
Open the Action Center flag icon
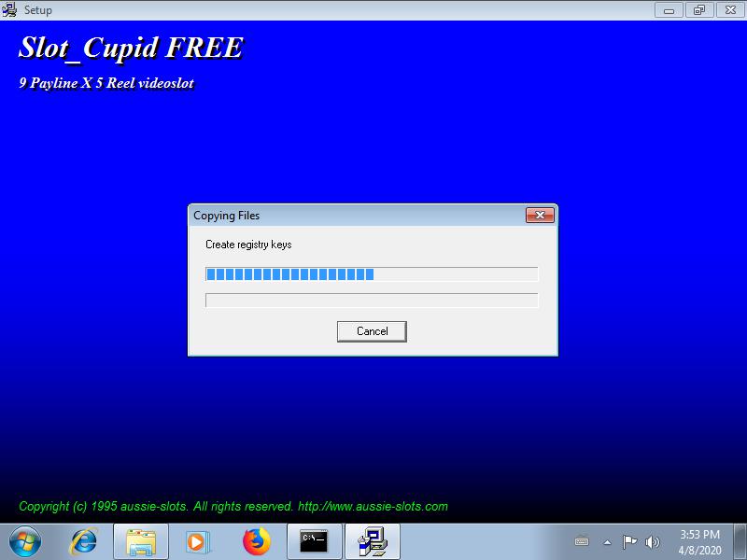(x=629, y=542)
